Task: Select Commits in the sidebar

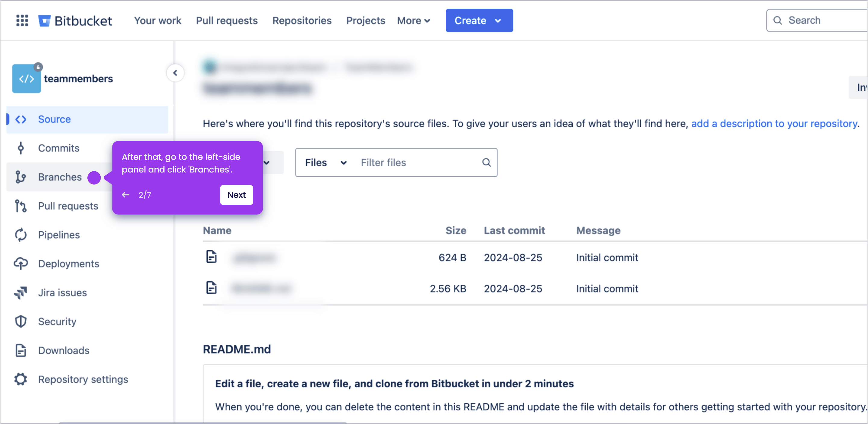Action: pyautogui.click(x=59, y=148)
